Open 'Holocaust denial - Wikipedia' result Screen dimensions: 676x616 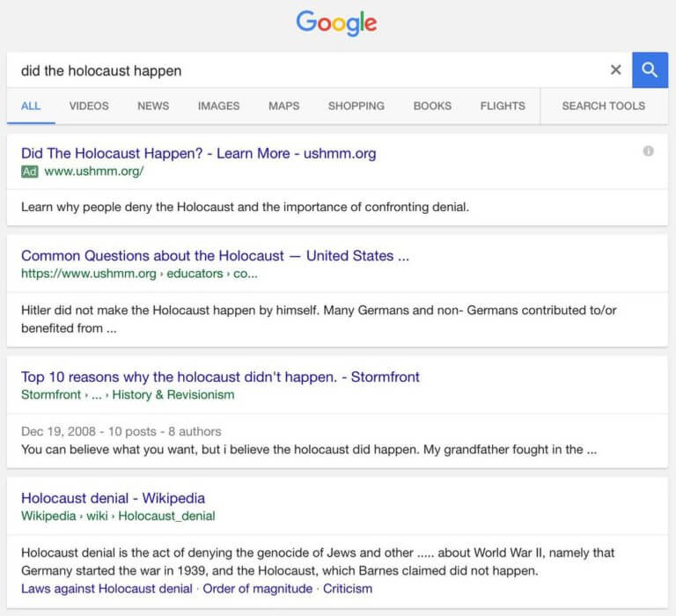[113, 498]
